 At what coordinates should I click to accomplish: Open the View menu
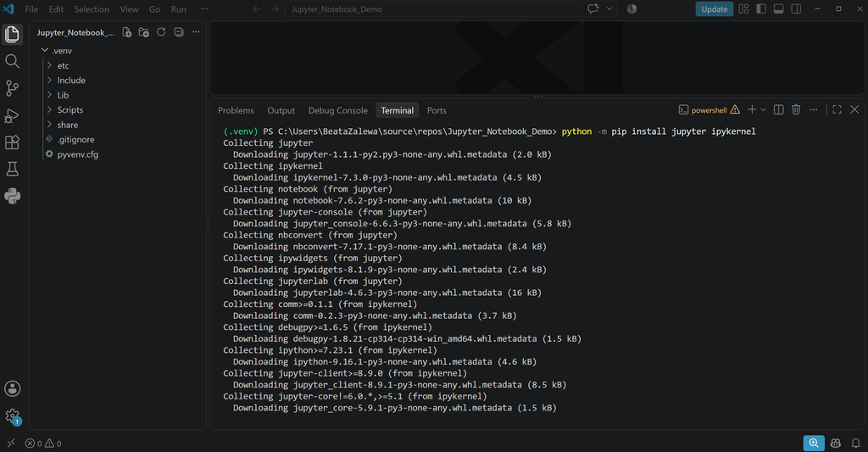129,8
